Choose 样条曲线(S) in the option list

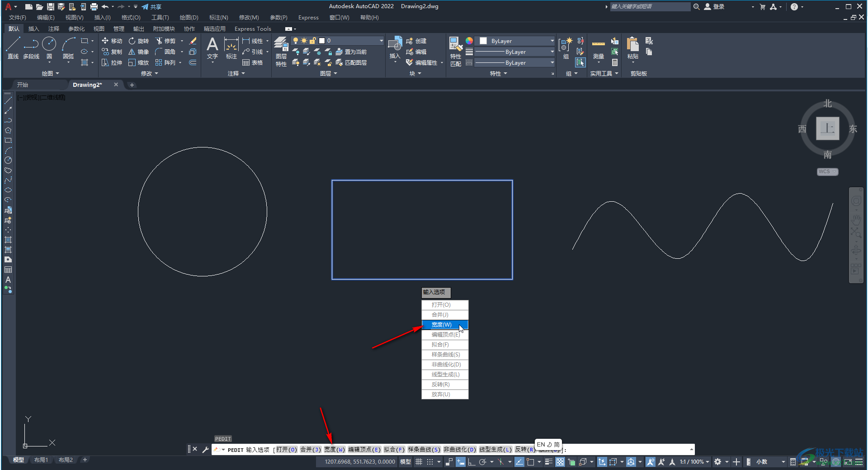pos(445,355)
